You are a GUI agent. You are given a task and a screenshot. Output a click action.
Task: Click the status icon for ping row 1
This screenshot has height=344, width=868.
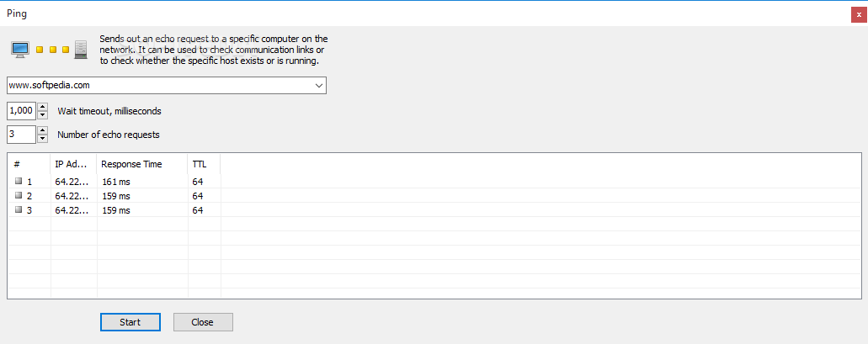[19, 181]
